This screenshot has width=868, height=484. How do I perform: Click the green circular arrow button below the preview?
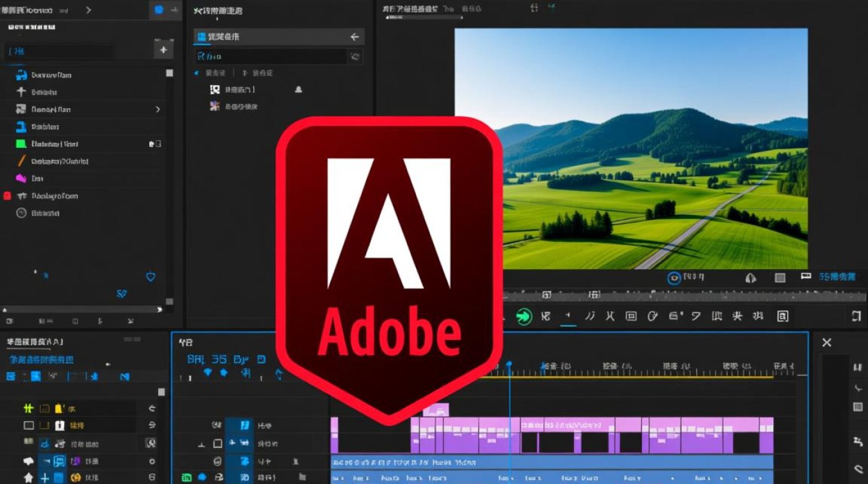(524, 316)
